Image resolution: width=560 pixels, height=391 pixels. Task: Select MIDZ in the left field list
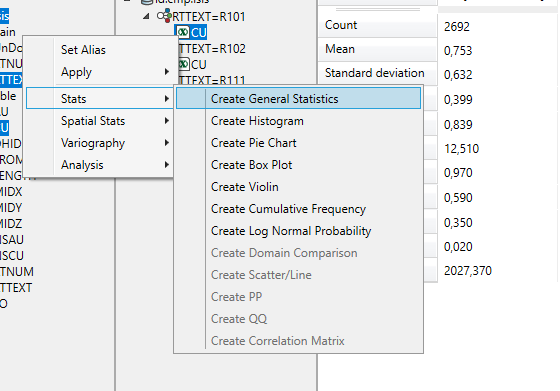(x=11, y=224)
